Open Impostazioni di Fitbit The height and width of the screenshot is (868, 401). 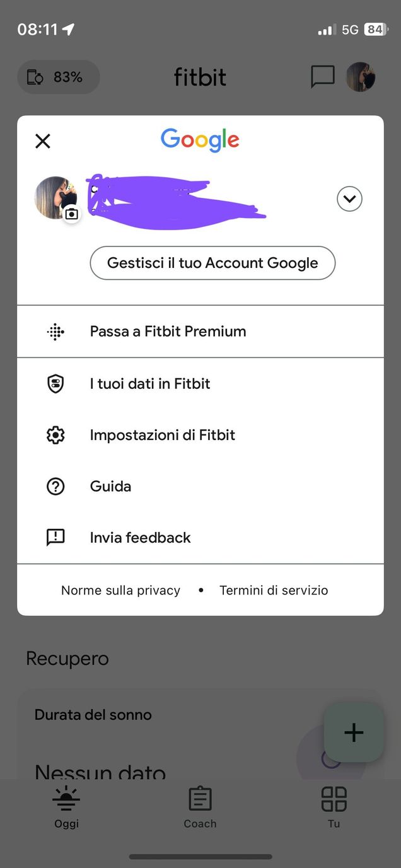163,435
